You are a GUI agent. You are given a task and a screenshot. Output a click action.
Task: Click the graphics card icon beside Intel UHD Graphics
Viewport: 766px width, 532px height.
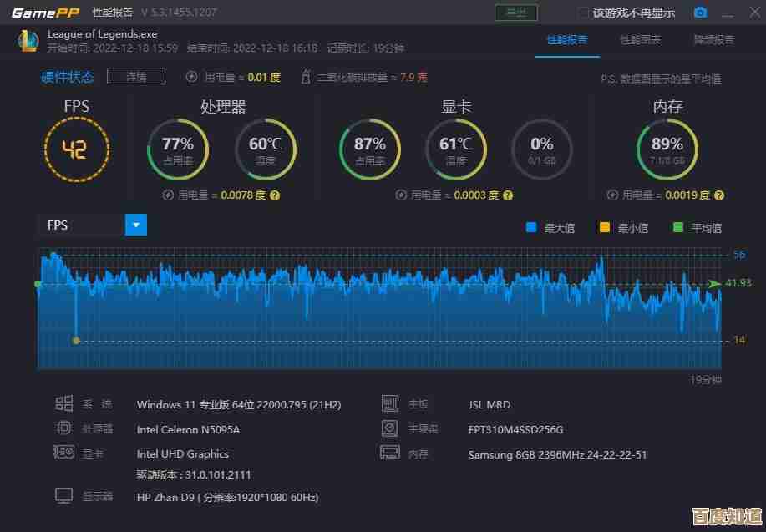click(x=64, y=453)
